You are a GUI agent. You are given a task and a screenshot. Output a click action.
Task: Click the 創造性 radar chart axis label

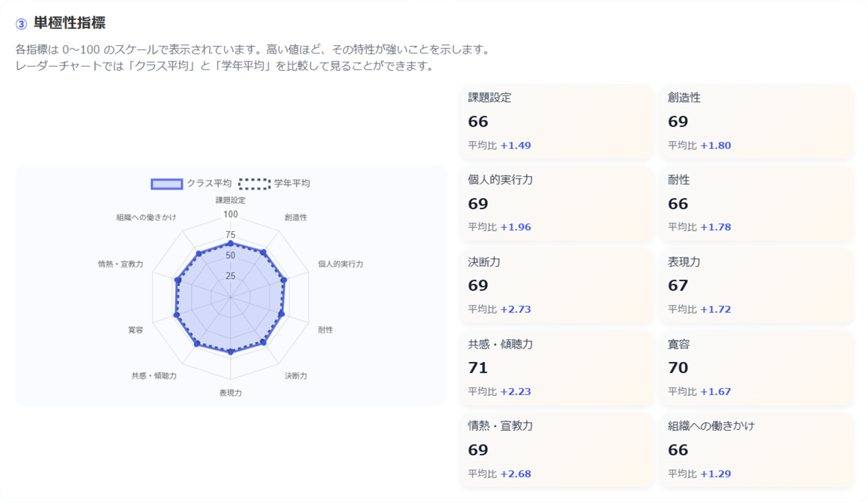(x=296, y=217)
